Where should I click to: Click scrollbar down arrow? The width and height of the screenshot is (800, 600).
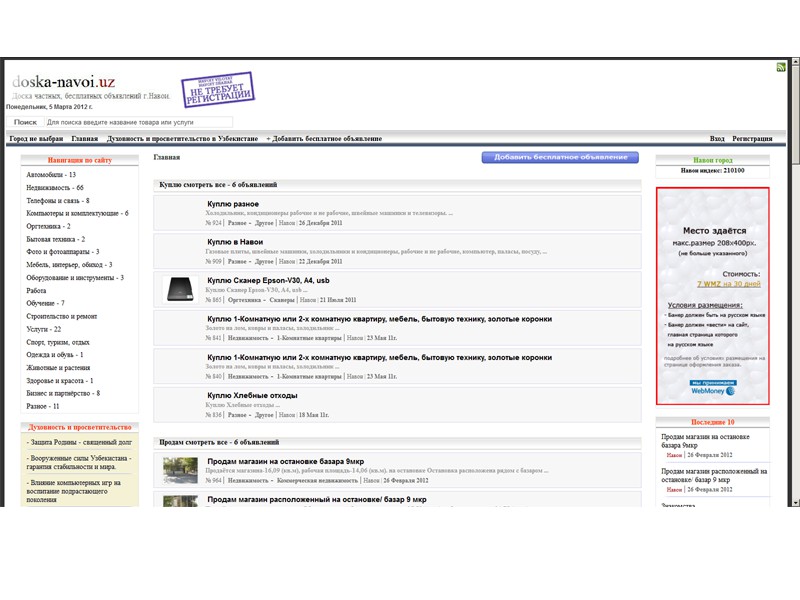click(x=795, y=503)
